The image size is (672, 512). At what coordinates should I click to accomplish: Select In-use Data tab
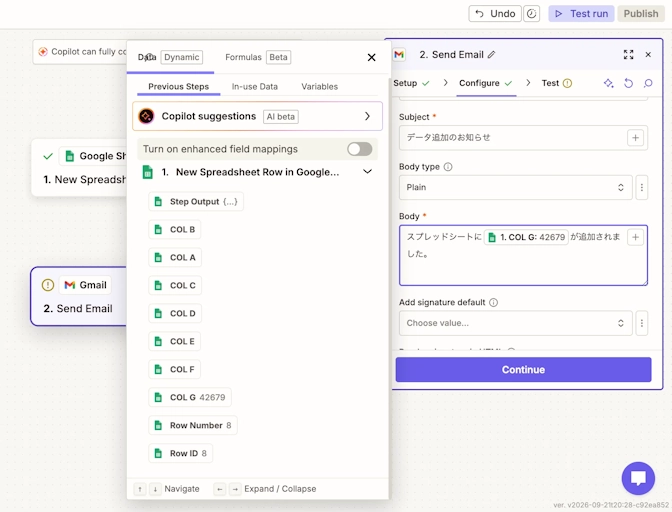[255, 87]
